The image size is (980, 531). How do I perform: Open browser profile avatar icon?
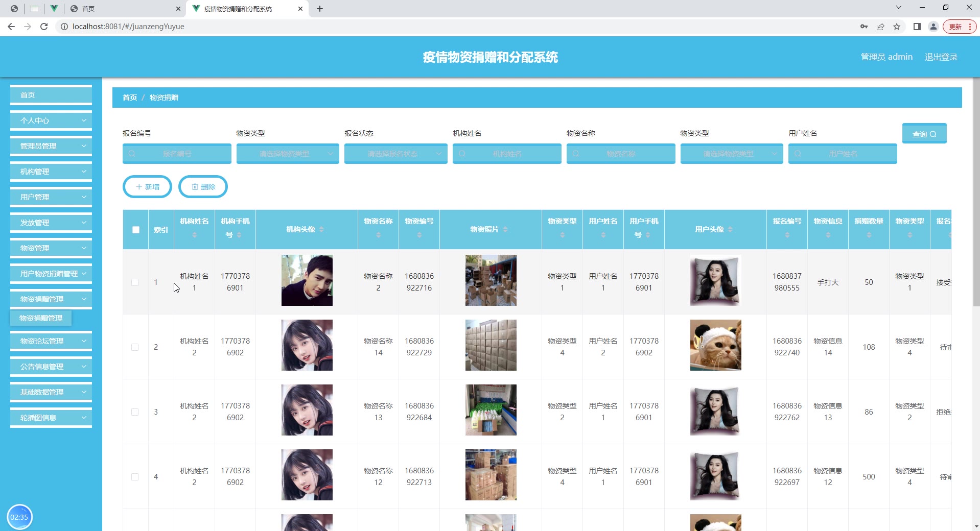tap(934, 27)
